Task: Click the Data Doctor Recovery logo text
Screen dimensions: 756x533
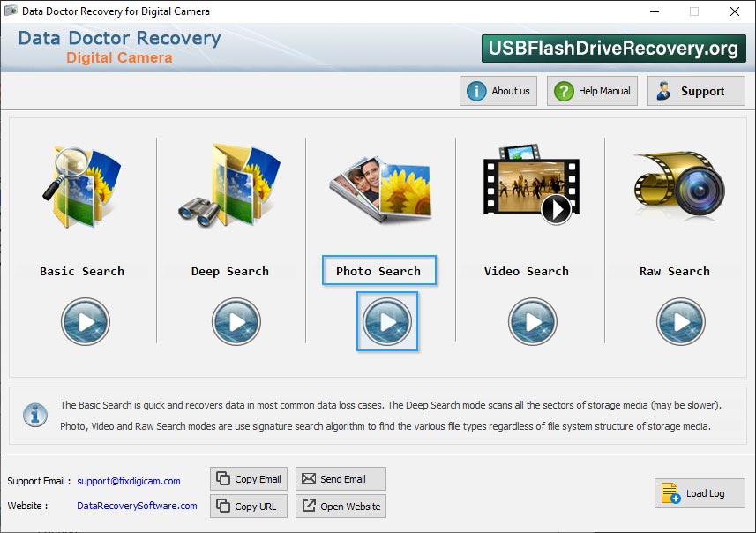Action: [120, 38]
